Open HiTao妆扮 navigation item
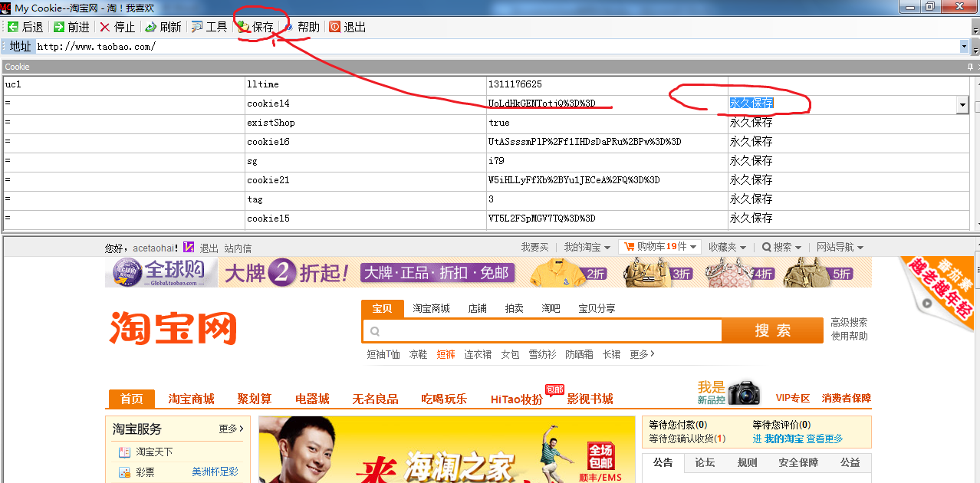 tap(517, 399)
